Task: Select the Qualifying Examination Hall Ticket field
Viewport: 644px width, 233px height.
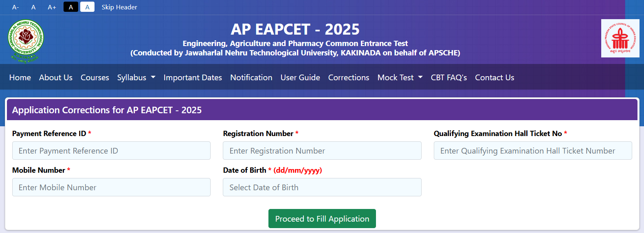Action: (533, 151)
